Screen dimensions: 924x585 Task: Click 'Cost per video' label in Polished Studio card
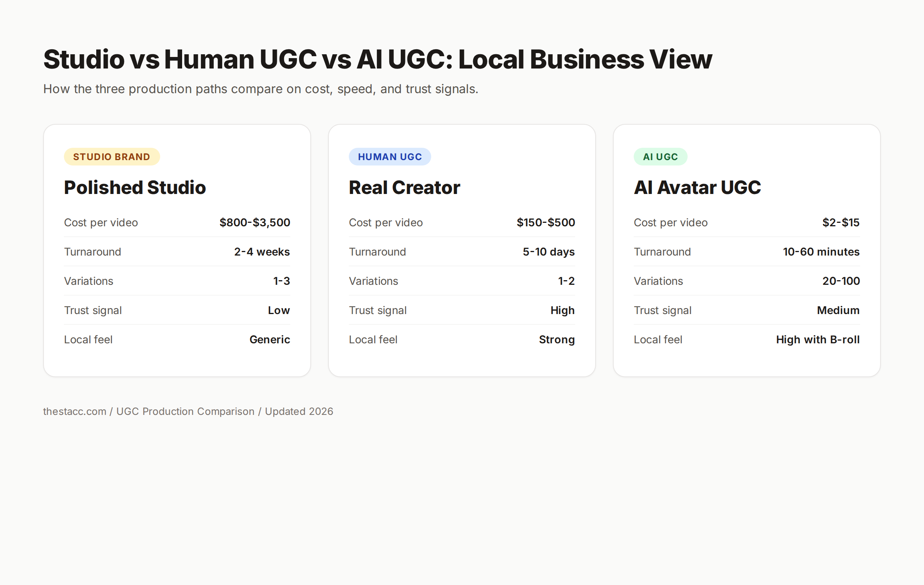101,222
